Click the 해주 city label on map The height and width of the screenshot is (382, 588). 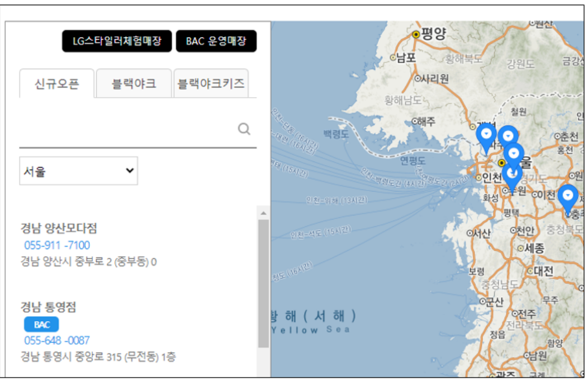point(427,121)
